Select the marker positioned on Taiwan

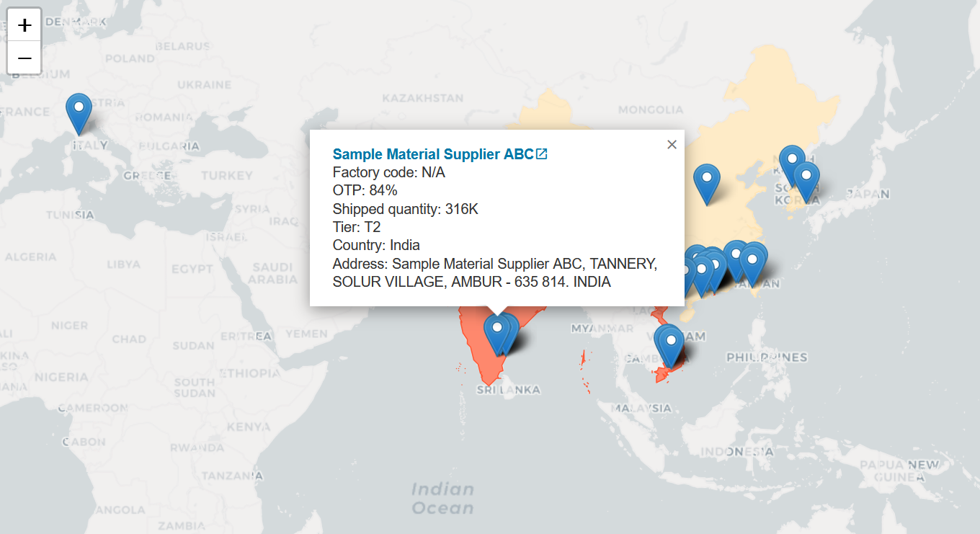(x=752, y=262)
